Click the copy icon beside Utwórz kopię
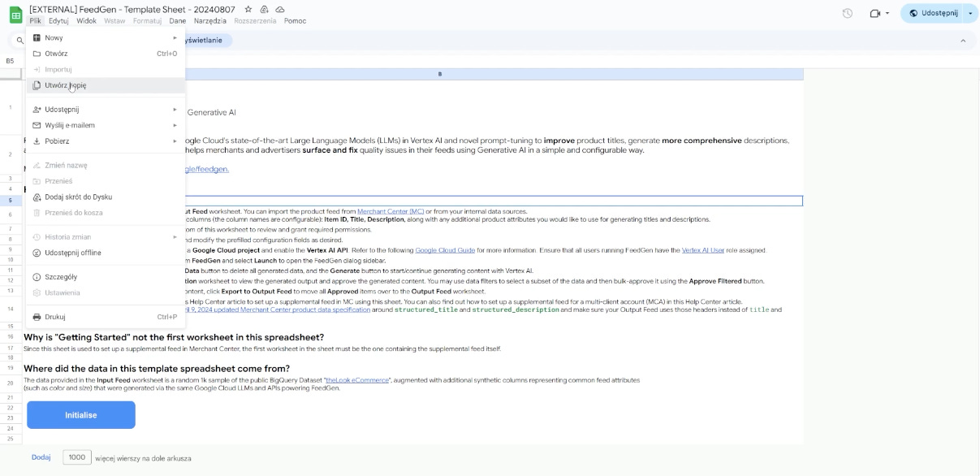 pos(37,85)
